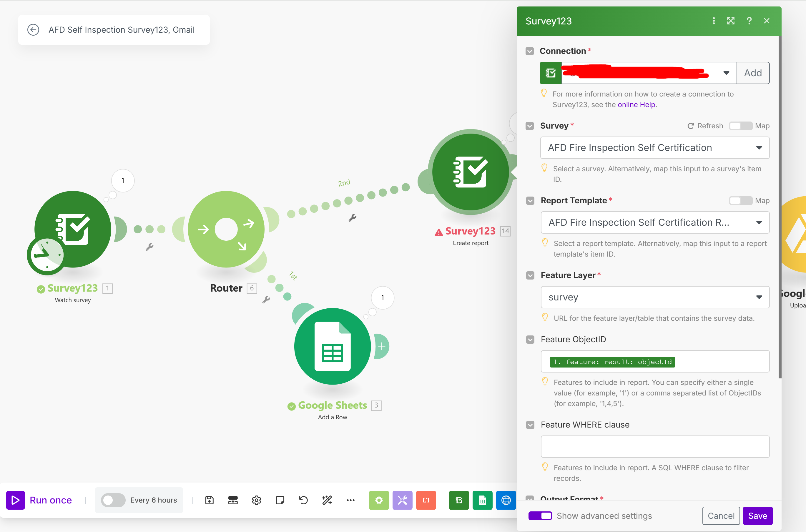Uncheck the Connection field checkbox

point(529,51)
